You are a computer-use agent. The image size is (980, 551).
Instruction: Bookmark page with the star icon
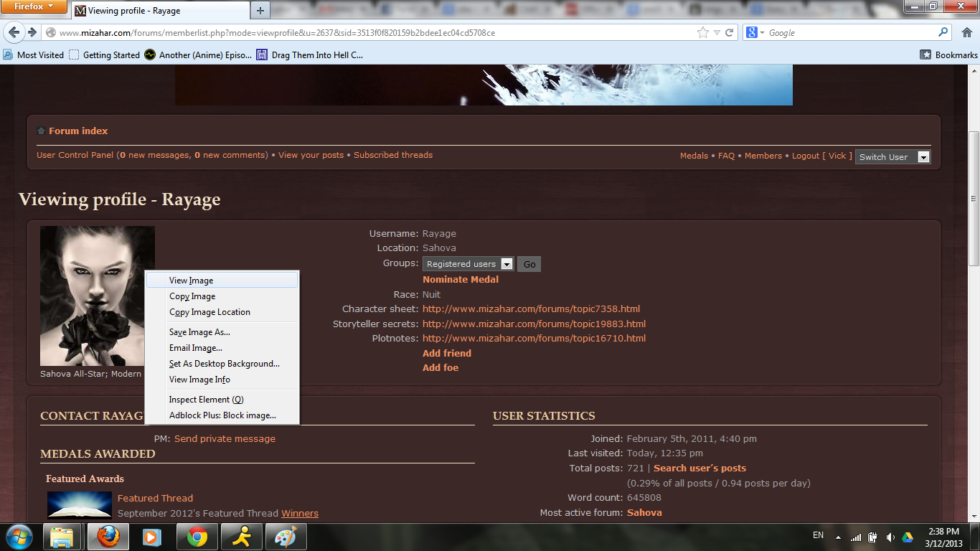(x=703, y=32)
